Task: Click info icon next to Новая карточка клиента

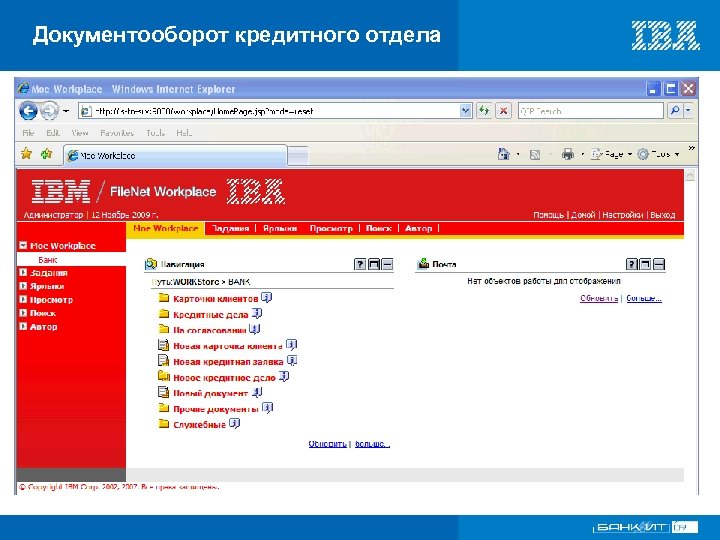Action: 292,344
